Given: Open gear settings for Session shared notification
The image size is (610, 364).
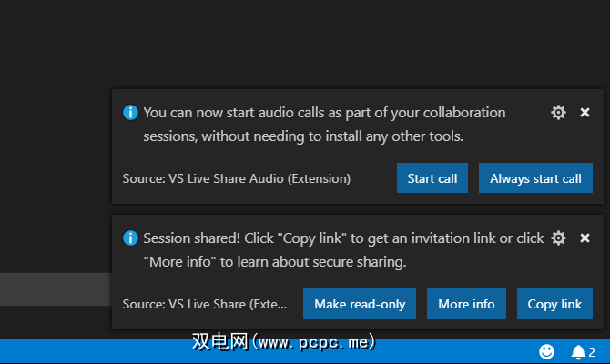Looking at the screenshot, I should (x=558, y=238).
